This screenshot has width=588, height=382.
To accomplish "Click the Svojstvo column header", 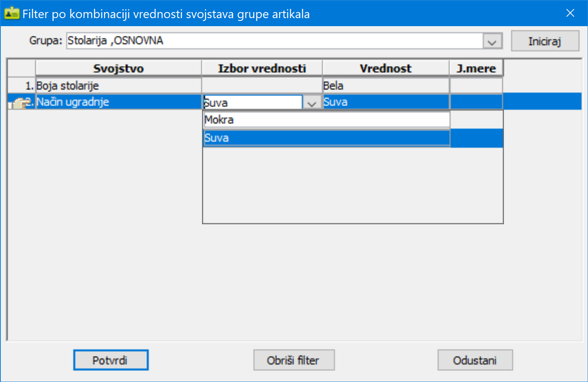I will point(119,68).
